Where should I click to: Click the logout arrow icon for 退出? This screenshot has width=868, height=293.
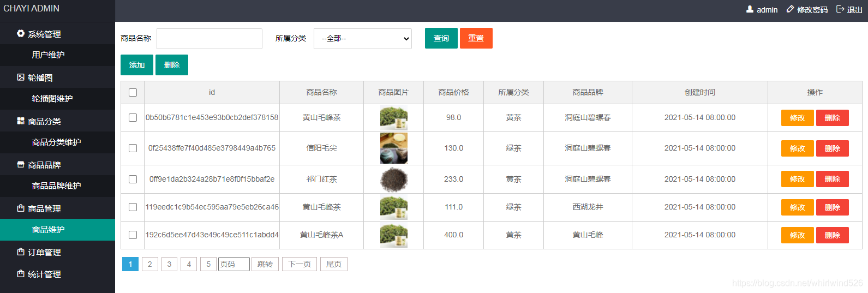[x=840, y=9]
